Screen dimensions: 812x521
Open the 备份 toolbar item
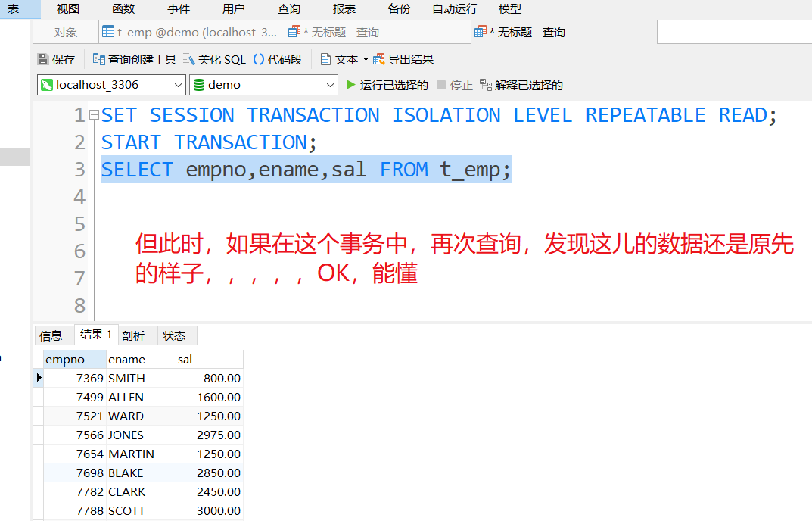(400, 9)
